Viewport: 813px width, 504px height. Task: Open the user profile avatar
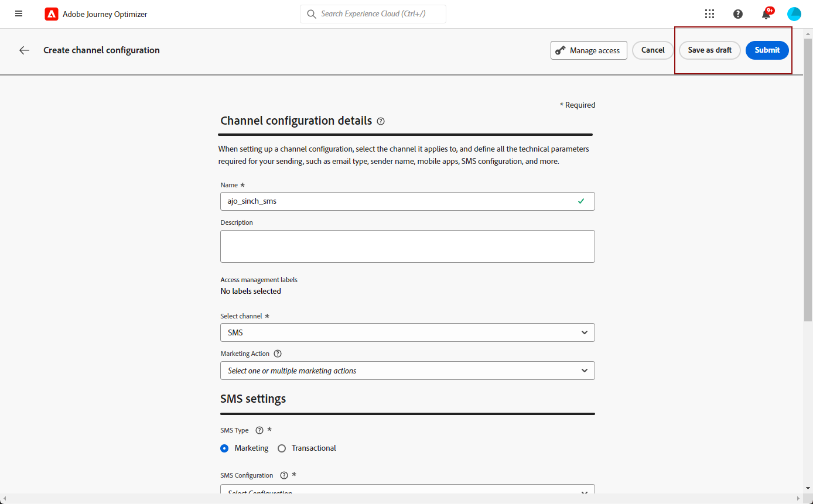click(794, 14)
